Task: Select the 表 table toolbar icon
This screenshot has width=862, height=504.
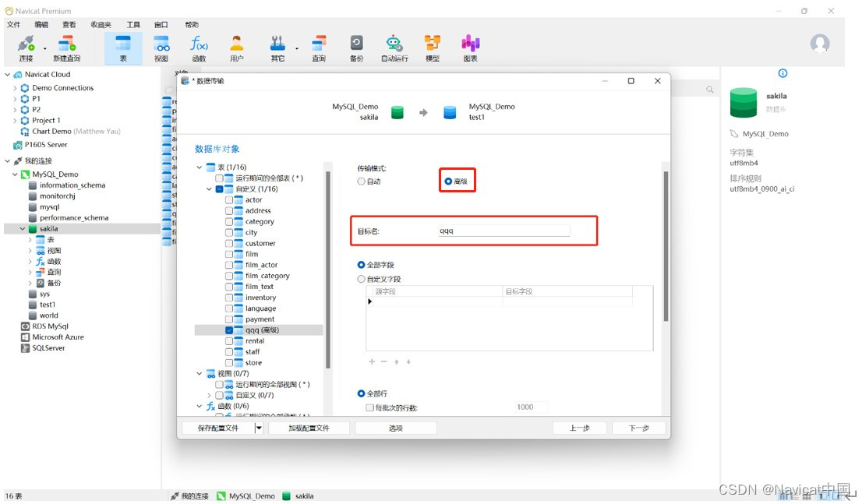Action: click(123, 48)
